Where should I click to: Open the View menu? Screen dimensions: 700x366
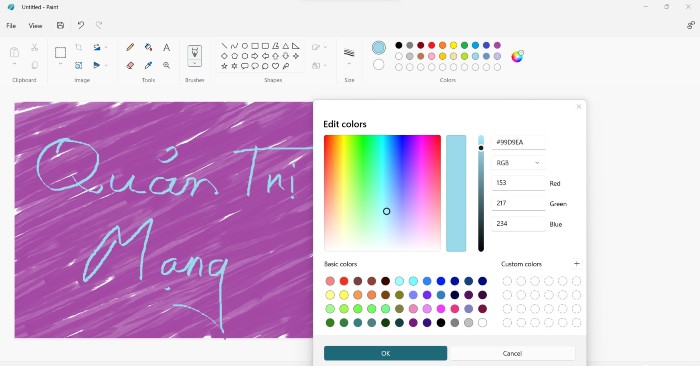[x=35, y=26]
